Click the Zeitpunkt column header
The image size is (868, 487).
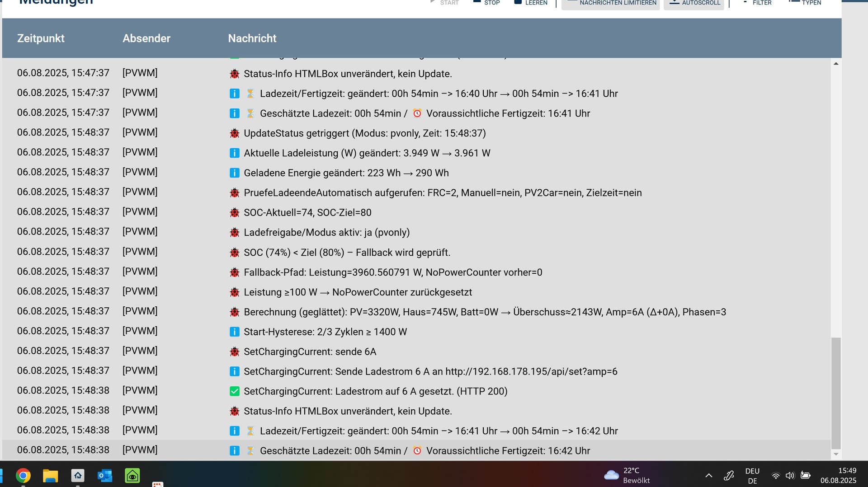click(41, 38)
